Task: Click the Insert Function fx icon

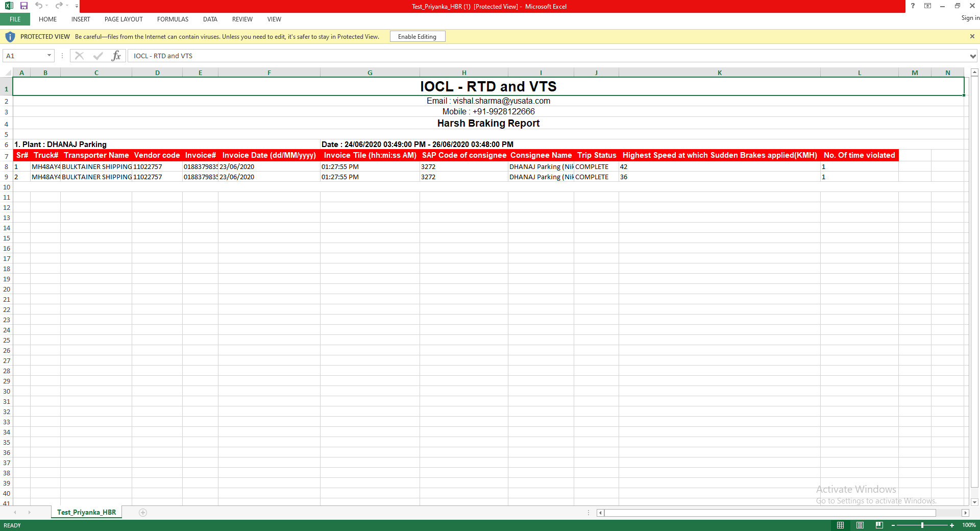Action: [x=116, y=56]
